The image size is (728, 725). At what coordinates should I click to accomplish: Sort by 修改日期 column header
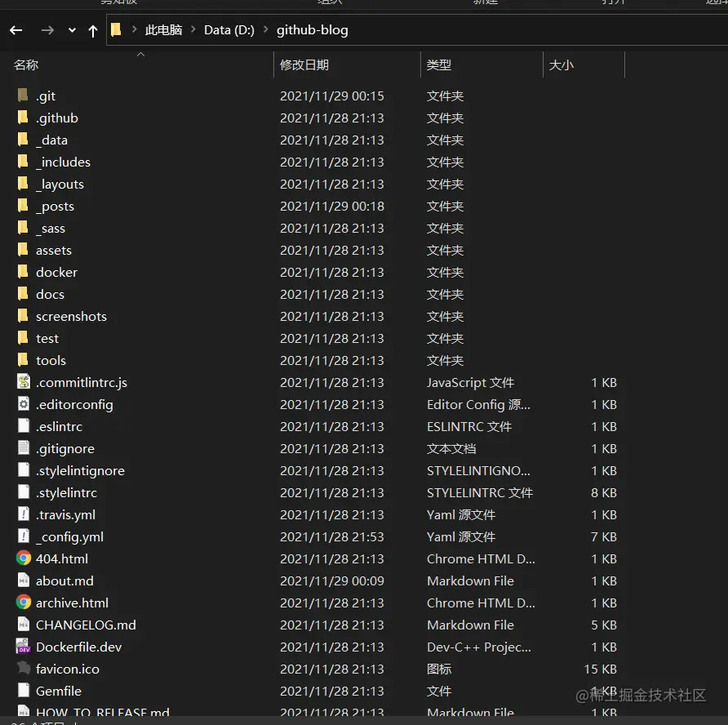(x=304, y=65)
